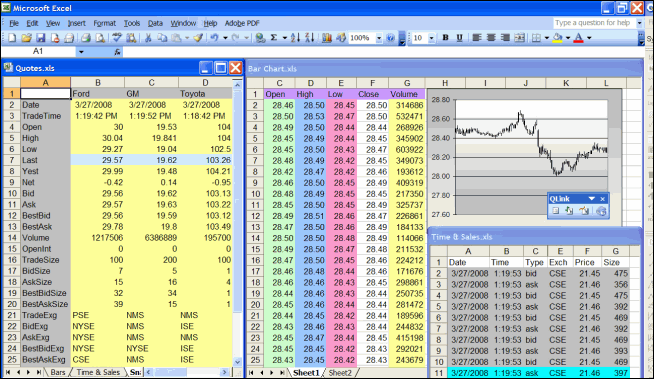Switch to Sheet2 in Bar Chart window
Viewport: 654px width, 379px height.
pyautogui.click(x=340, y=373)
